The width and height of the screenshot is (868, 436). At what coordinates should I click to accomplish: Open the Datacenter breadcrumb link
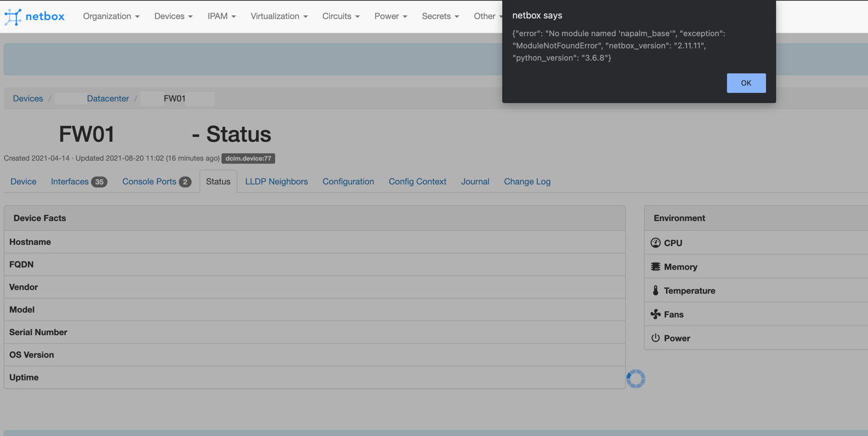108,98
